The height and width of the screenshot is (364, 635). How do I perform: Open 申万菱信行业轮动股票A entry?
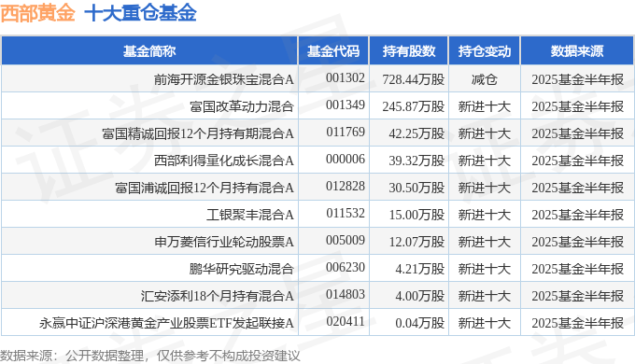coord(223,242)
